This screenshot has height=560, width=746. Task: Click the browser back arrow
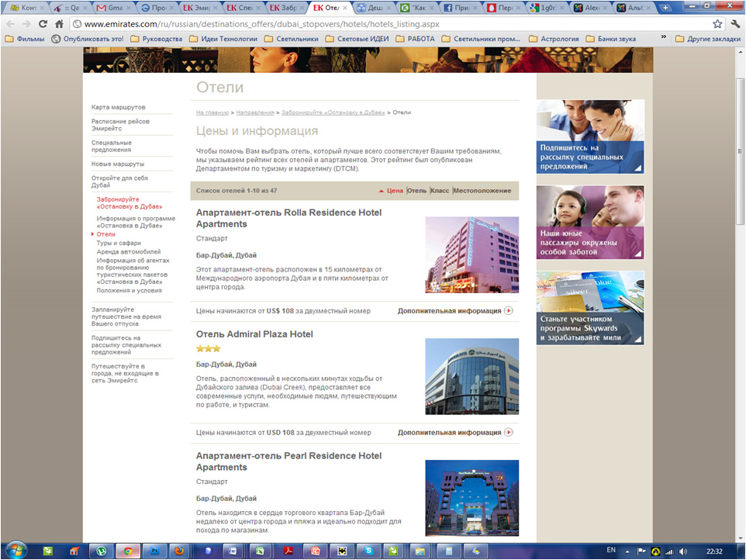(10, 24)
